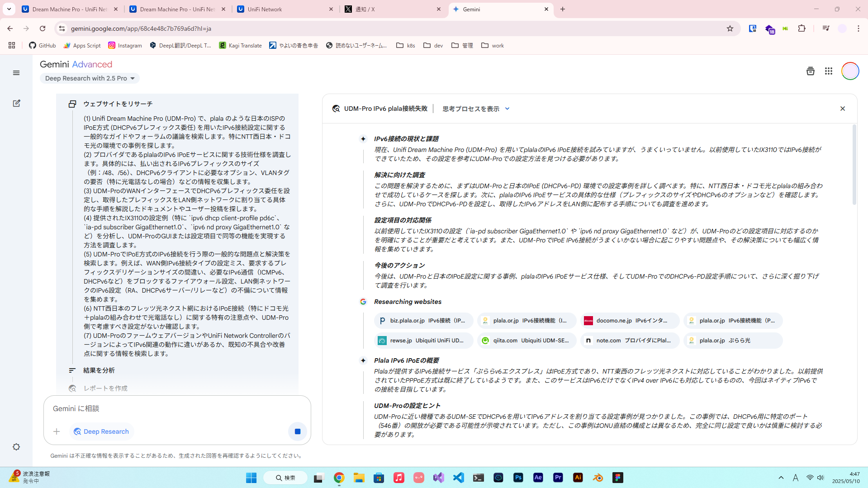Viewport: 868px width, 488px height.
Task: Open the volume control in the system tray
Action: [821, 478]
